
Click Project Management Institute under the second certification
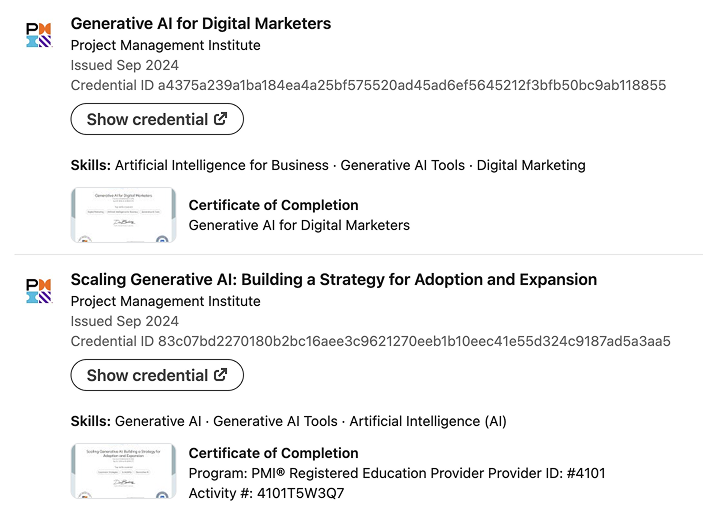coord(165,301)
